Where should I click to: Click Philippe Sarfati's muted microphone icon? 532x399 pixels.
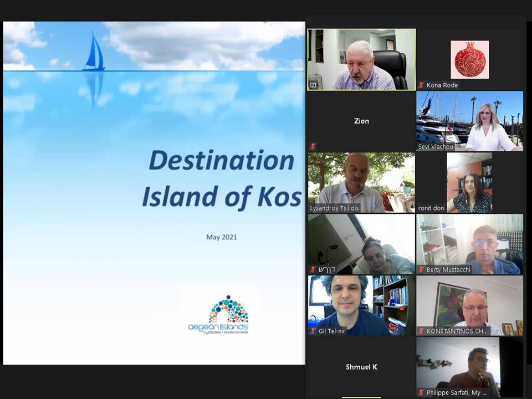pos(421,392)
